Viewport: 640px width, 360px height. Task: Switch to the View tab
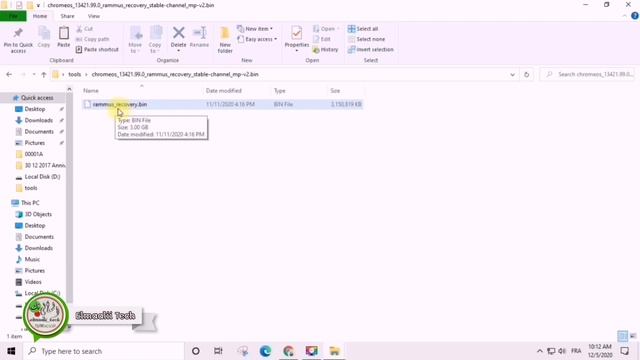(93, 16)
